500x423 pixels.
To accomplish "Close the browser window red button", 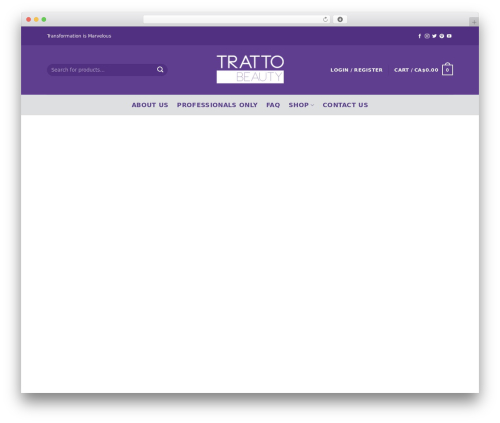I will pos(29,19).
